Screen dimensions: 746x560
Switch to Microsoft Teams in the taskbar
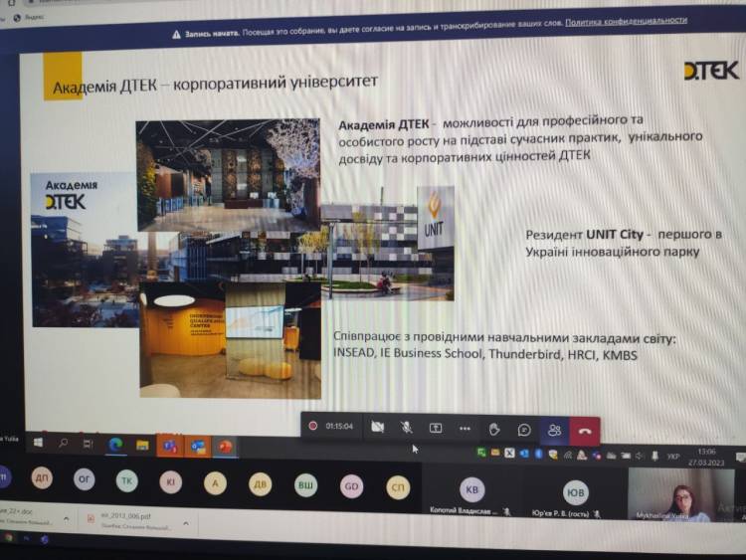click(x=169, y=446)
